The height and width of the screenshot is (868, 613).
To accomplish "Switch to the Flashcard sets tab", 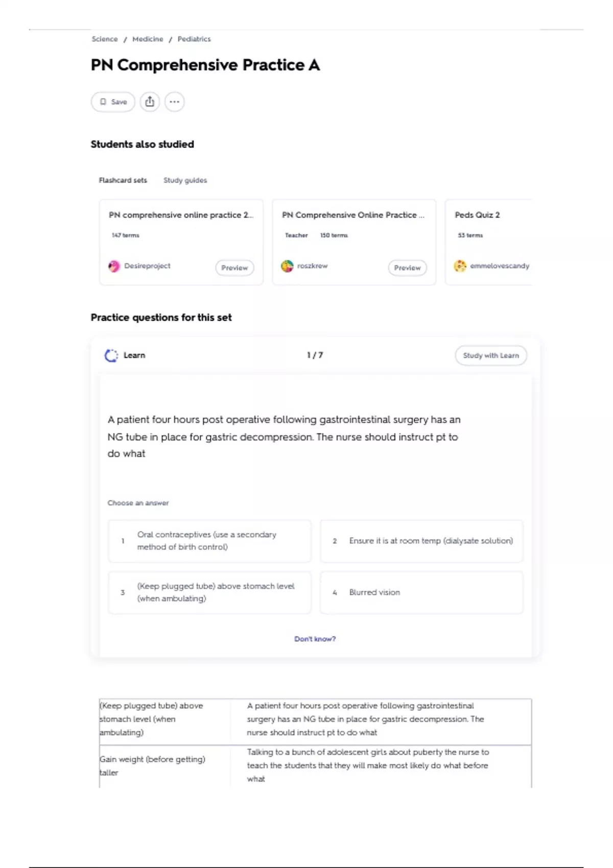I will [123, 180].
